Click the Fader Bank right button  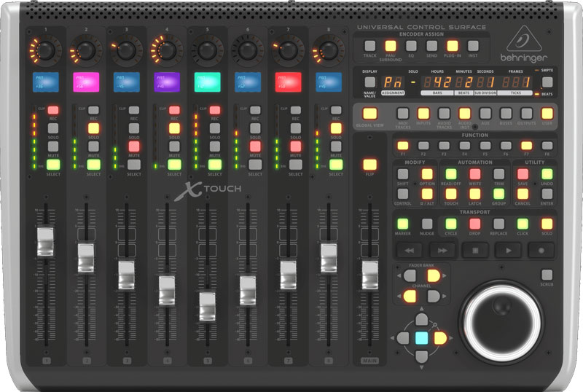point(434,275)
